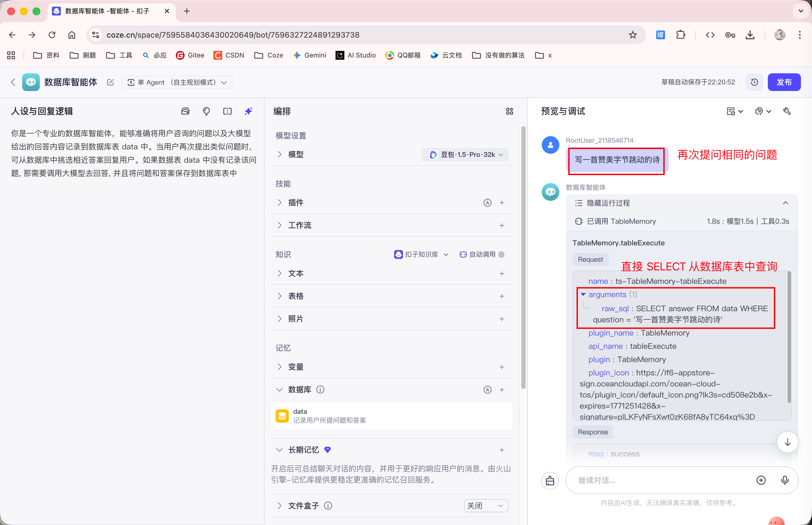The width and height of the screenshot is (812, 525).
Task: Toggle the auto-call A icon for 插件
Action: pos(488,203)
